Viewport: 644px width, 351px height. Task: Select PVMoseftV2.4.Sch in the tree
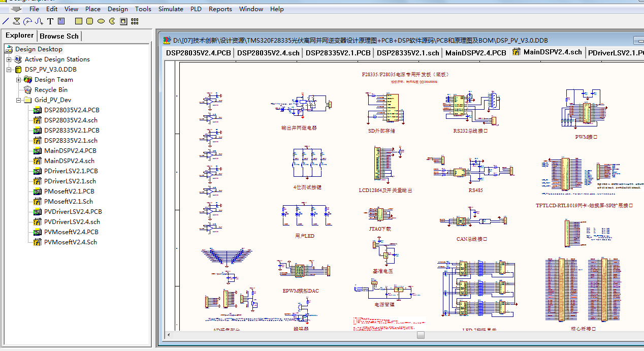pos(71,242)
